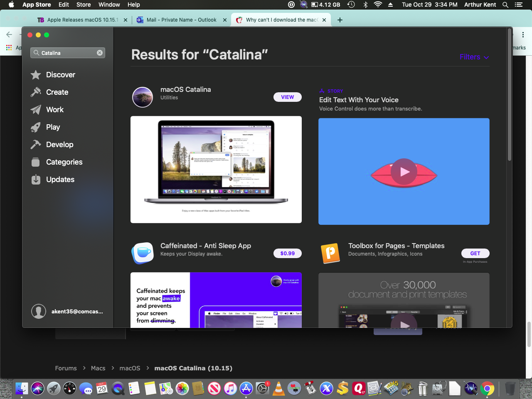Image resolution: width=532 pixels, height=399 pixels.
Task: Open macOS Catalina MacBook screenshot
Action: point(216,170)
